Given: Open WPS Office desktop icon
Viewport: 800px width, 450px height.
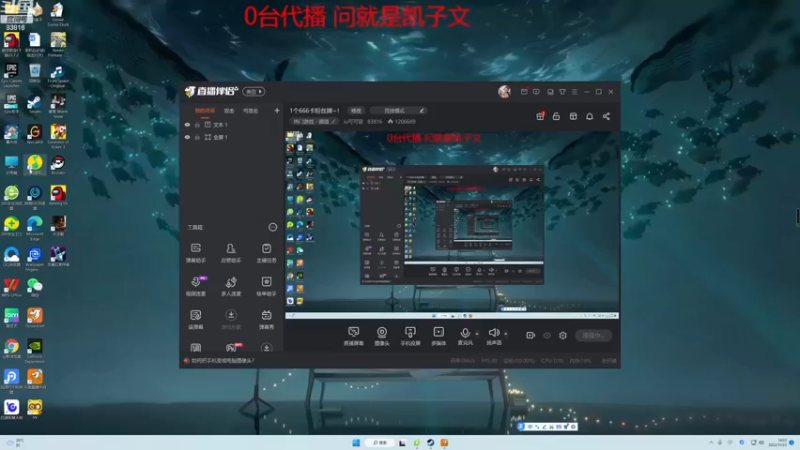Looking at the screenshot, I should 11,288.
